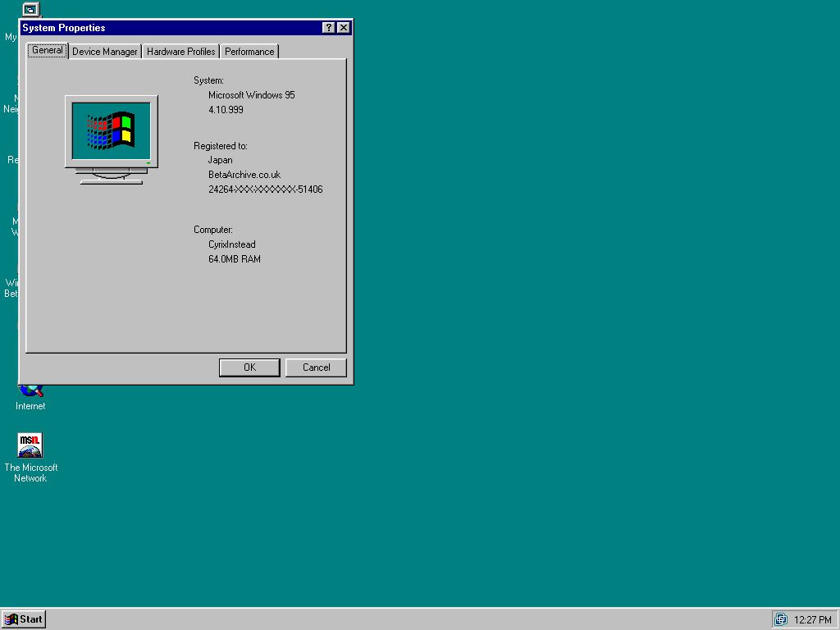The height and width of the screenshot is (630, 840).
Task: Click the system tray icon beside the clock
Action: pyautogui.click(x=781, y=620)
